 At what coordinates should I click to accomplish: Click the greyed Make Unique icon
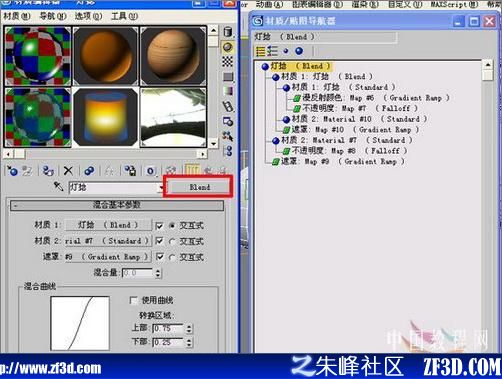[109, 171]
